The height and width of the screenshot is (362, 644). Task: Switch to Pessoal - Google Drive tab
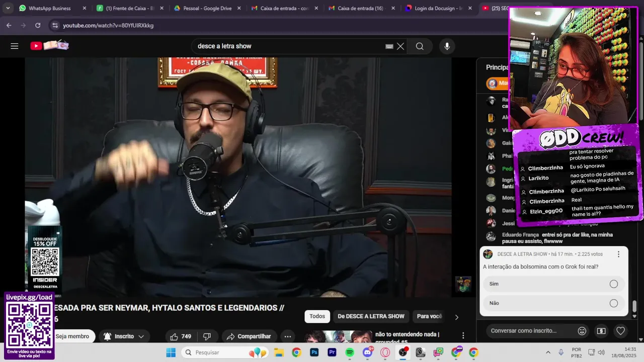coord(206,8)
